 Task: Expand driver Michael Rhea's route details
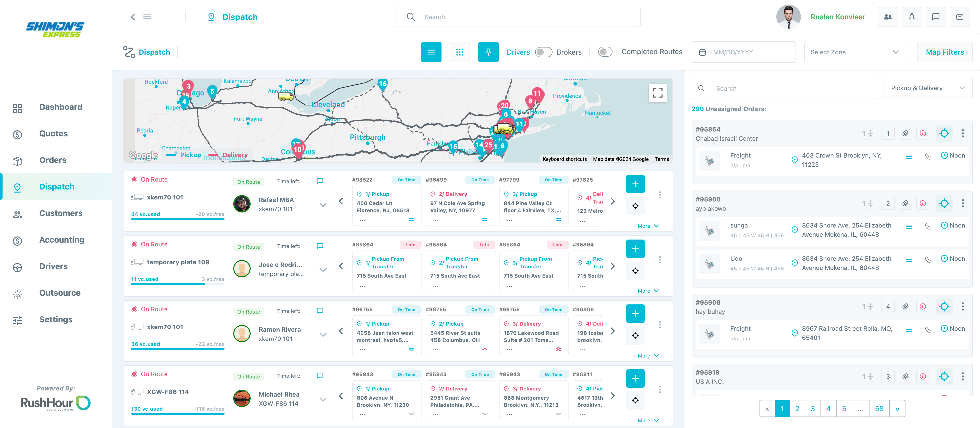[x=323, y=400]
